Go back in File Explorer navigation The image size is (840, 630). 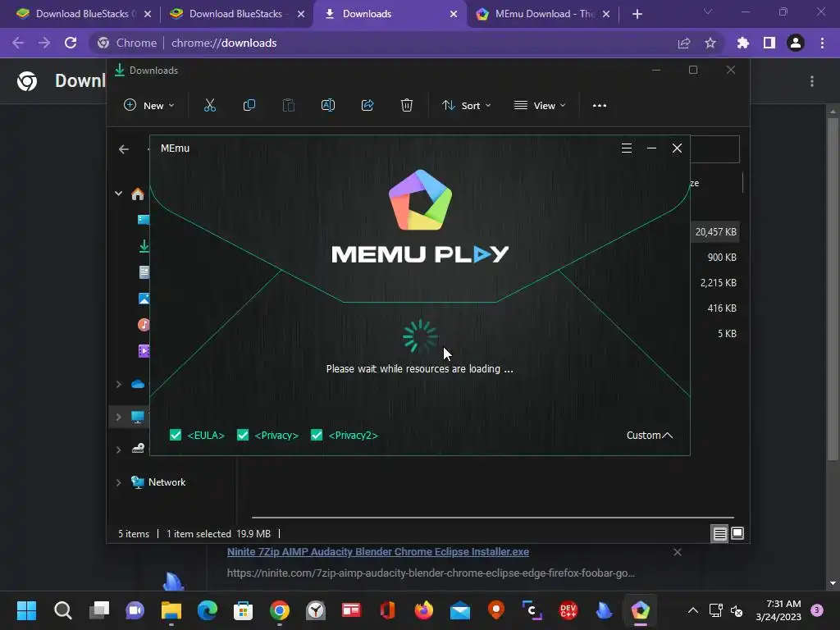click(x=124, y=149)
